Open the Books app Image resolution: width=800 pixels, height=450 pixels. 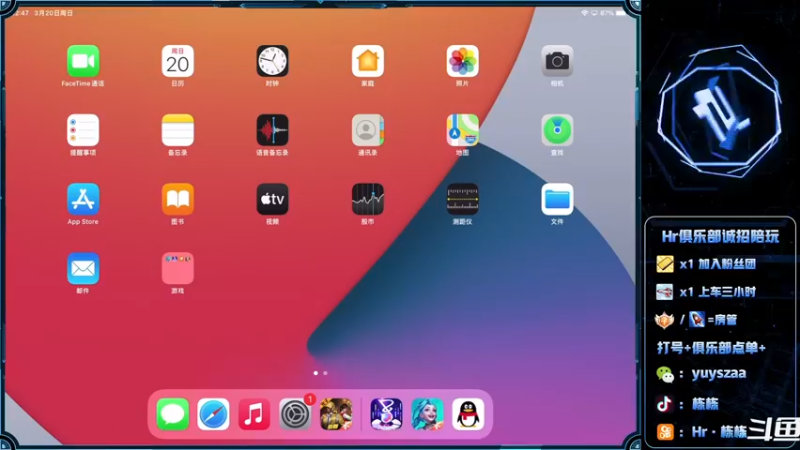coord(178,199)
